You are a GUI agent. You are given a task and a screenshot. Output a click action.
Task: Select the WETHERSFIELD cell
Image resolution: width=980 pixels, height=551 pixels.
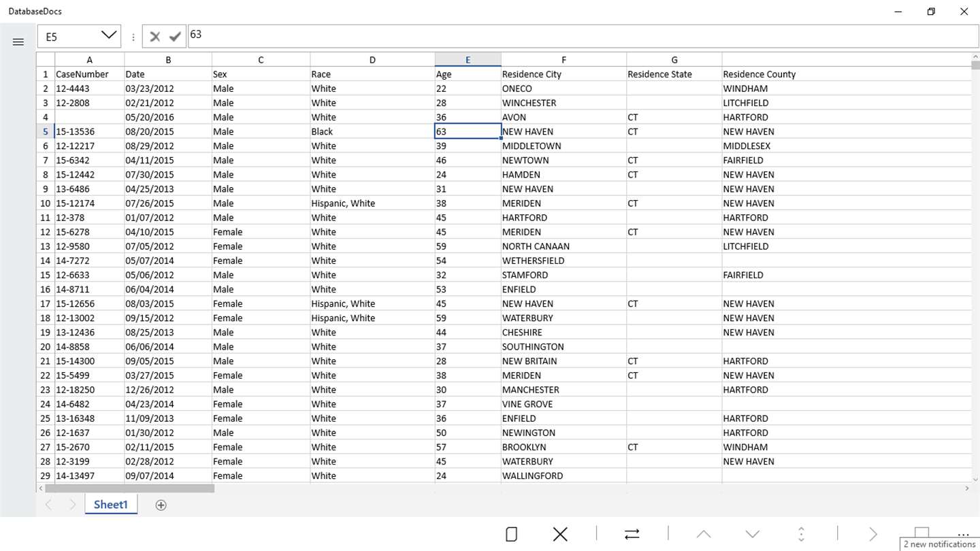coord(563,261)
